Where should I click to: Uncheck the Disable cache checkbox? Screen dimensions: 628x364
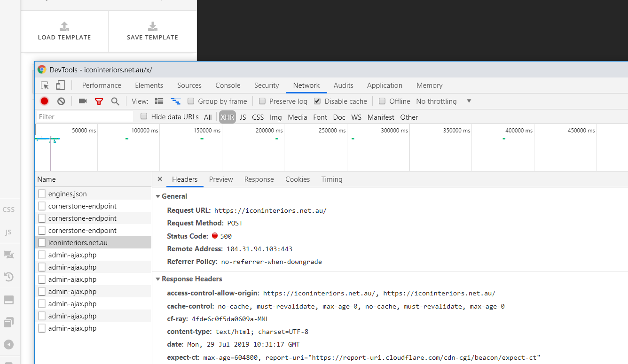coord(317,101)
